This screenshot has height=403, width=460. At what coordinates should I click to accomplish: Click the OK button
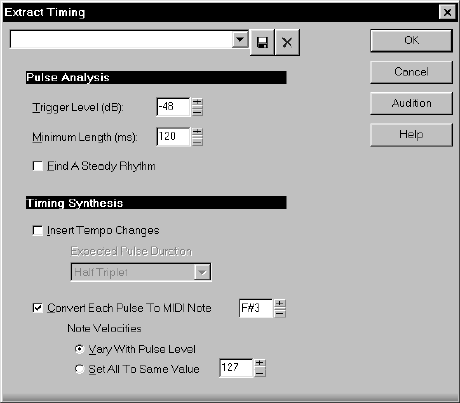[x=411, y=41]
